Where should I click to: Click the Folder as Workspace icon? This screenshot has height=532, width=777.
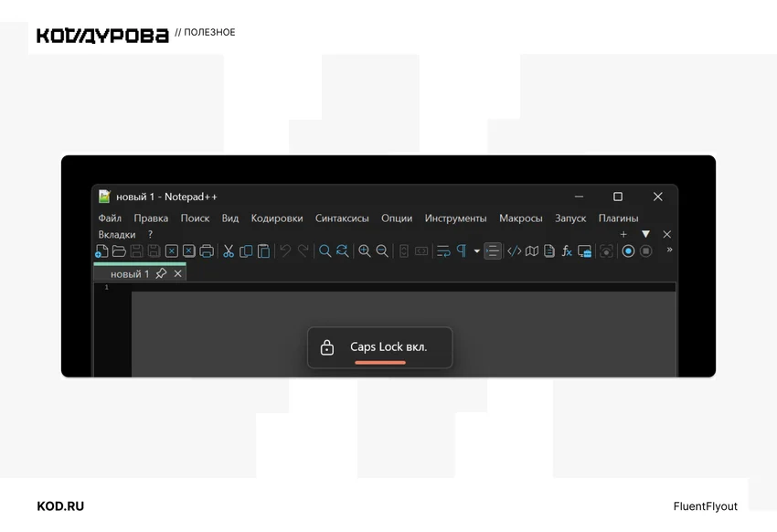click(x=585, y=251)
